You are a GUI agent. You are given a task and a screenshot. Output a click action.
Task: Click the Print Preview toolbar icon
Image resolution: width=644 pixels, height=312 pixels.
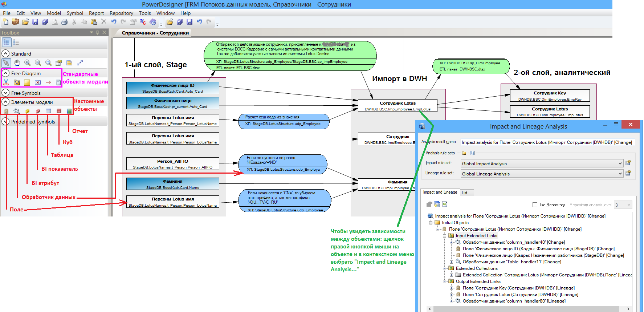(x=54, y=22)
